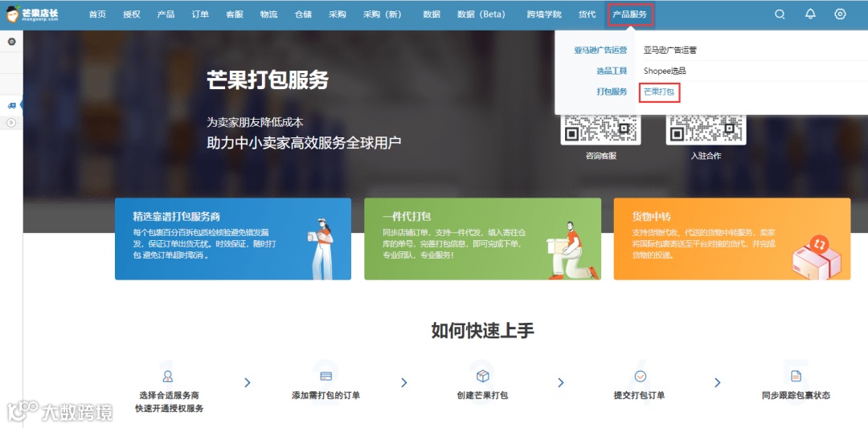868x428 pixels.
Task: Open the 采购 menu
Action: (x=337, y=15)
